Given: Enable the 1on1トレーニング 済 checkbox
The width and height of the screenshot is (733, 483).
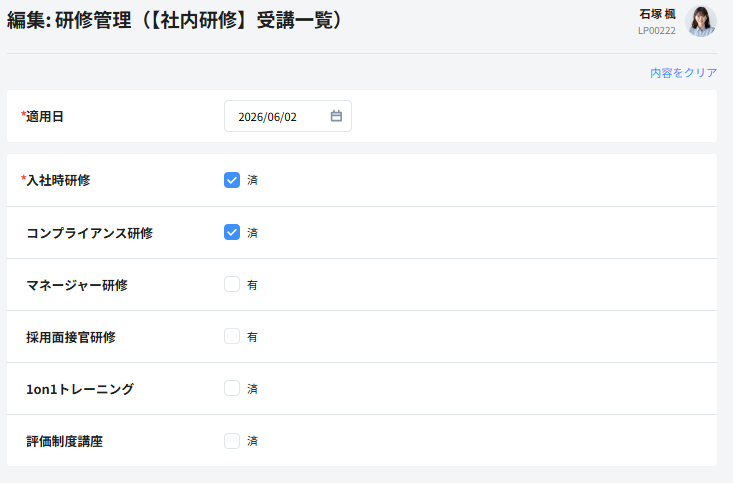Looking at the screenshot, I should tap(232, 389).
